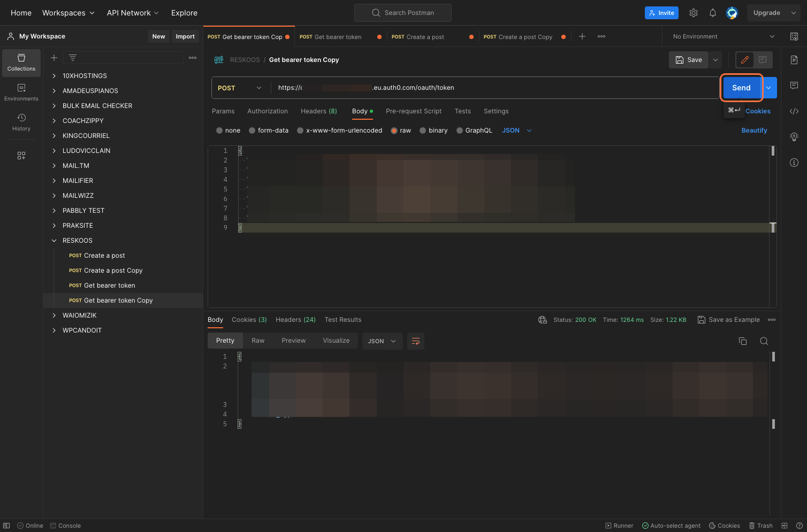Open the documentation pane icon
The width and height of the screenshot is (807, 532).
point(794,60)
